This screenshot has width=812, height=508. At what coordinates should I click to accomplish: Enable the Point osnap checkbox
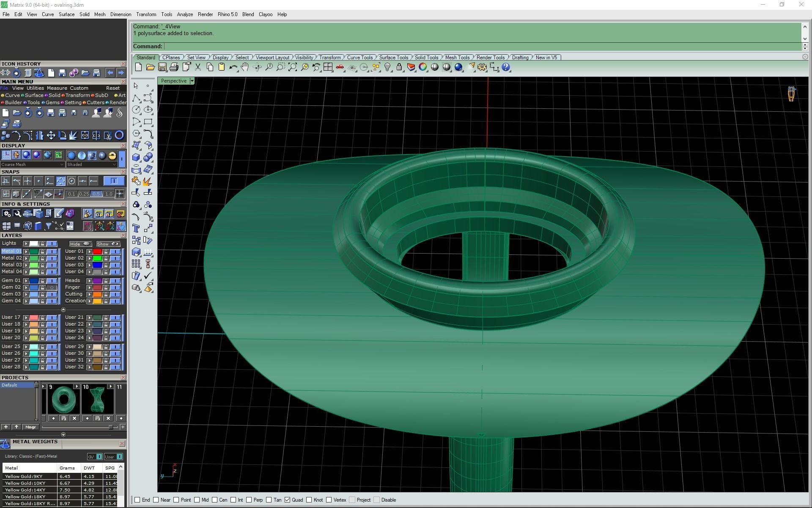pos(176,500)
